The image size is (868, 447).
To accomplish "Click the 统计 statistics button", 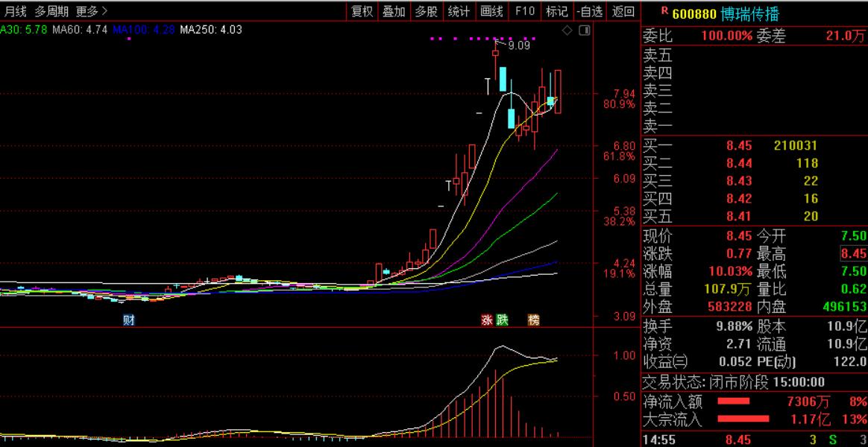I will [x=459, y=11].
